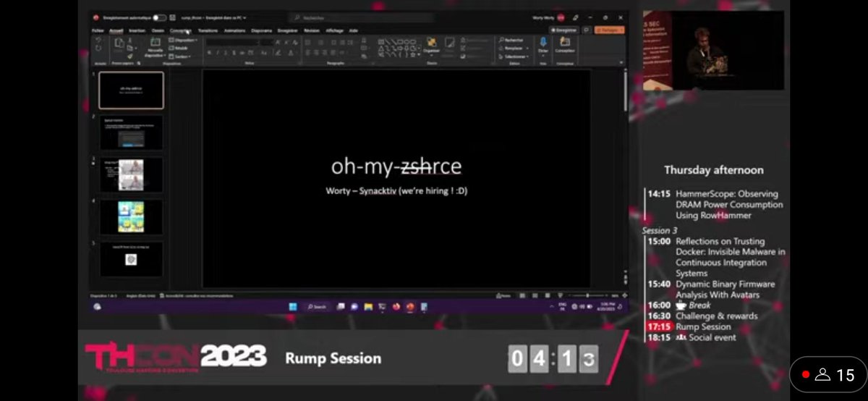Click the Format Painter brush icon
The width and height of the screenshot is (868, 401).
tap(129, 56)
